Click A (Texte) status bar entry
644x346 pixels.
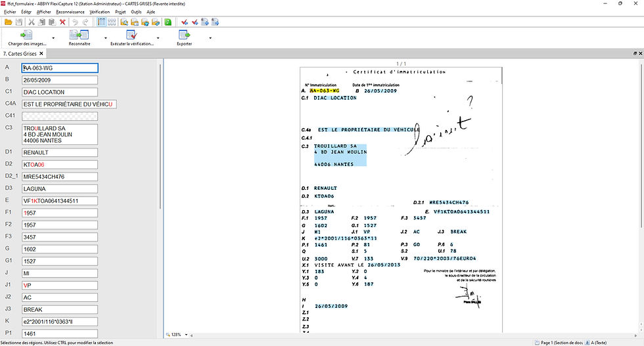pyautogui.click(x=596, y=342)
